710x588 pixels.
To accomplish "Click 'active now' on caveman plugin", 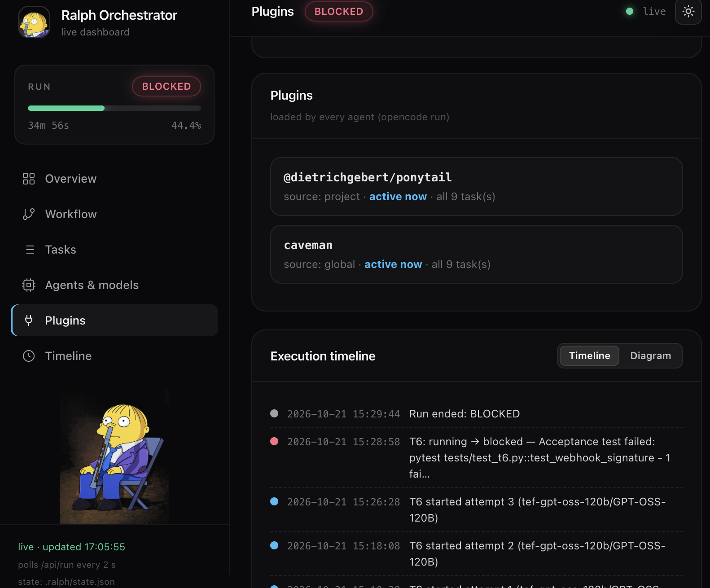I will 393,264.
